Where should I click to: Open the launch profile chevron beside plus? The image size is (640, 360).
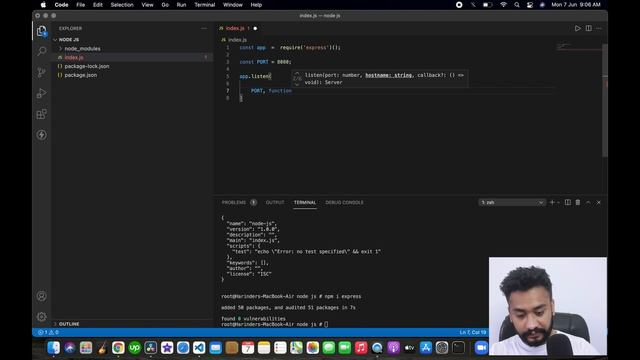558,202
